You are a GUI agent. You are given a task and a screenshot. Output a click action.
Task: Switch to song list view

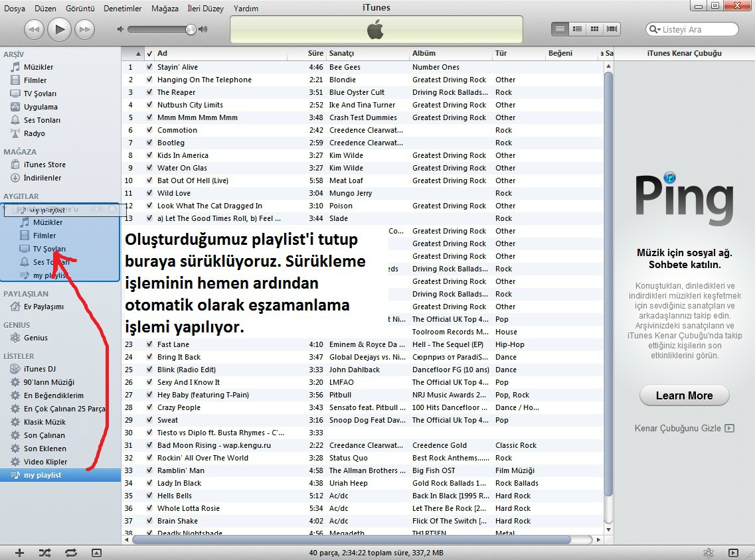560,29
